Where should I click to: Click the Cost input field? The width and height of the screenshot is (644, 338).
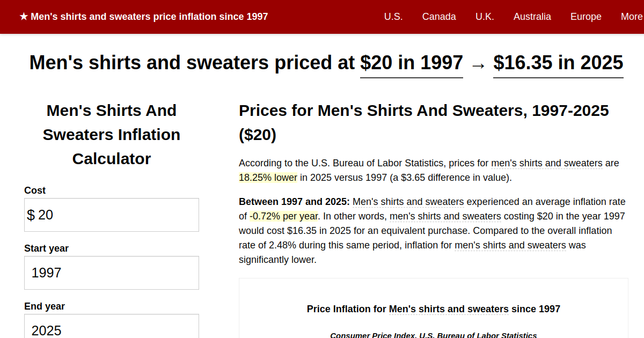(x=112, y=215)
